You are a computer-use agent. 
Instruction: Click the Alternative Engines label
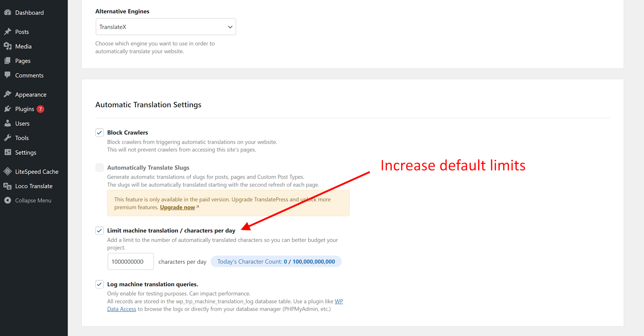coord(122,11)
